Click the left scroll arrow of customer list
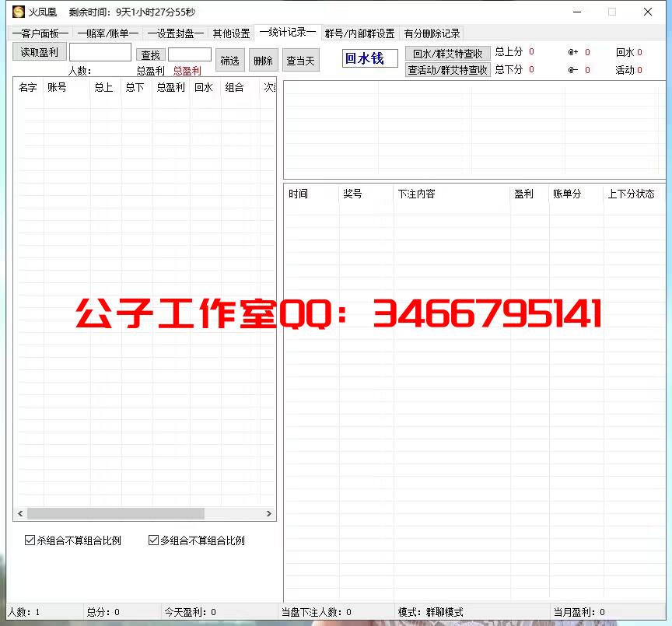 pyautogui.click(x=20, y=513)
